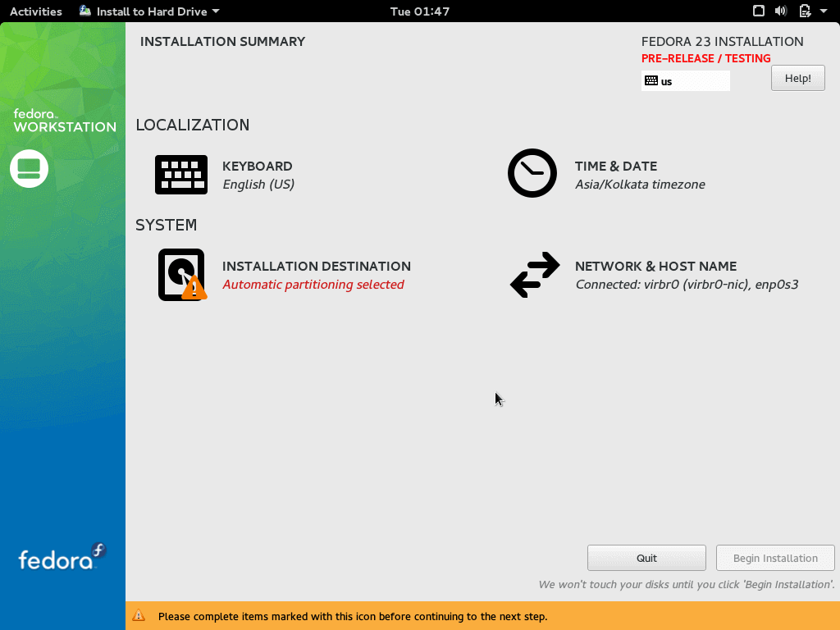Click the Asia/Kolkata timezone text
This screenshot has height=630, width=840.
640,185
